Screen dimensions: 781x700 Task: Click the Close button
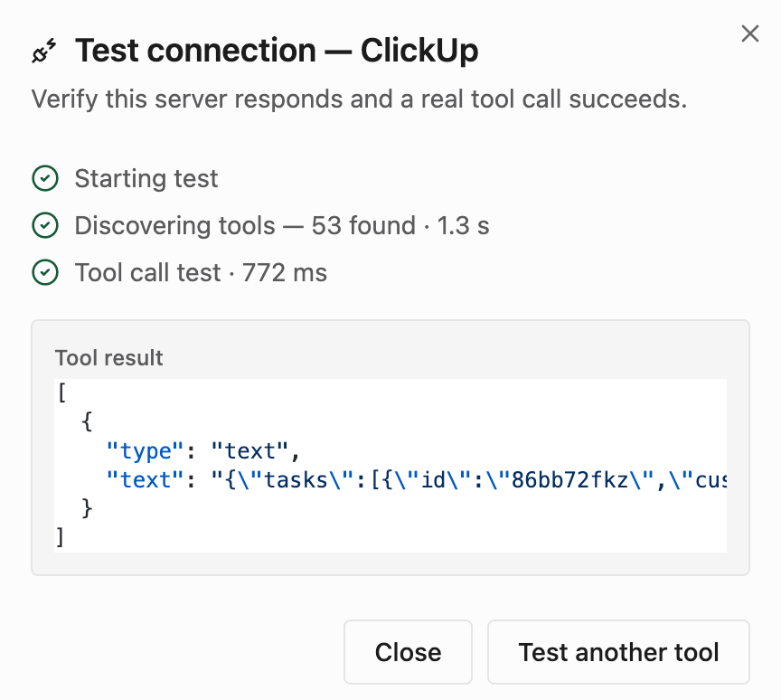pos(408,652)
